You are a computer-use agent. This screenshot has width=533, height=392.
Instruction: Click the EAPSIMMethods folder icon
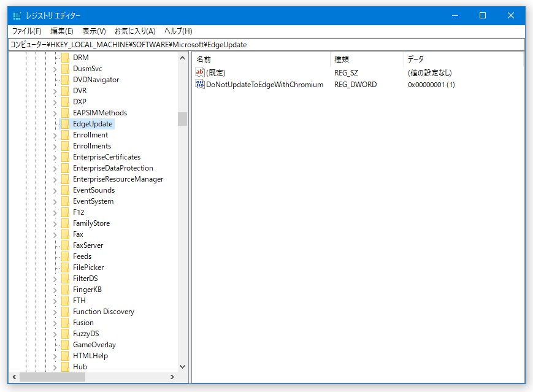tap(65, 113)
